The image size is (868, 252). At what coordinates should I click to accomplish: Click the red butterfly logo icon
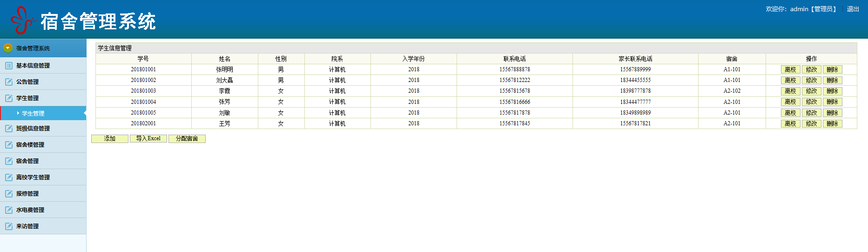[x=23, y=20]
